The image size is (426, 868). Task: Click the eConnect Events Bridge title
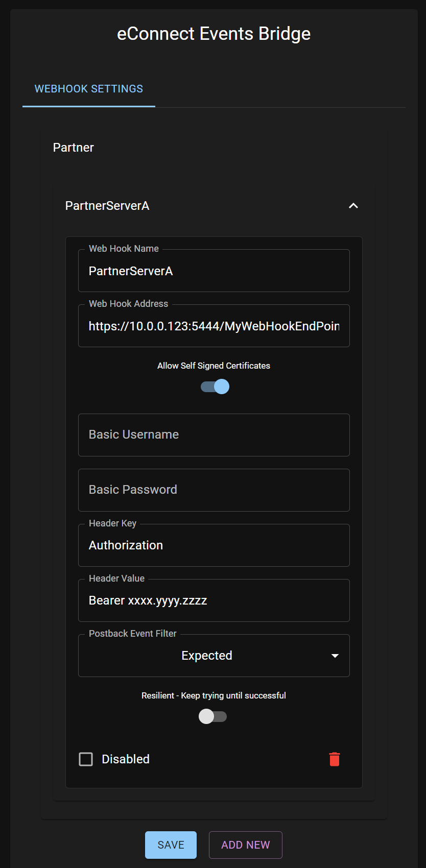click(x=214, y=34)
